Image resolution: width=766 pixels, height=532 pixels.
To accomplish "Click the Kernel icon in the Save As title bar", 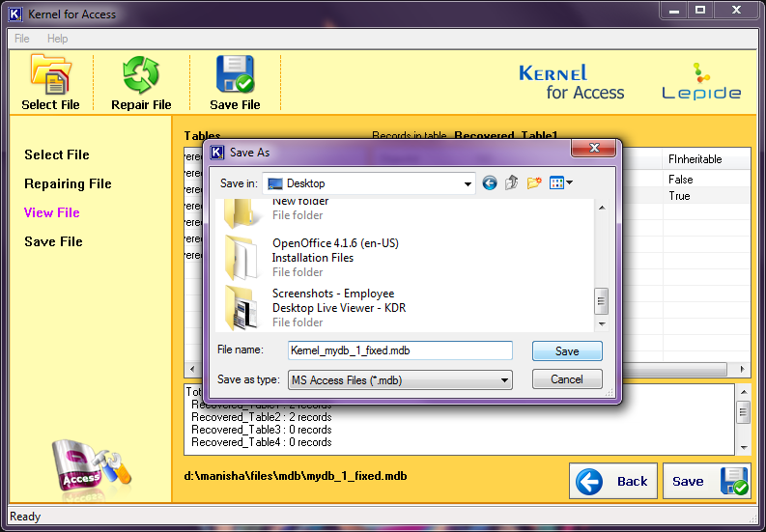I will (217, 153).
